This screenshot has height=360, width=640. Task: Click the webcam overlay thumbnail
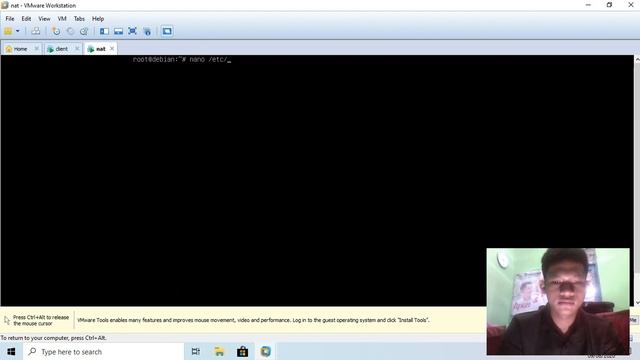click(558, 301)
